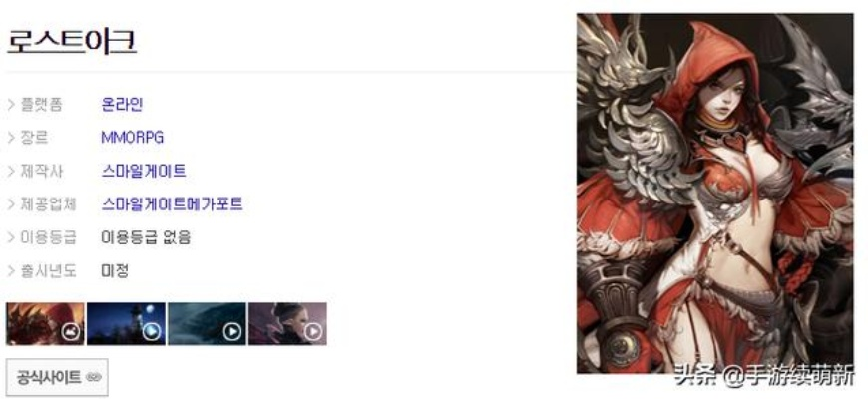Click the 이용등급 없음 rating value text

click(146, 237)
